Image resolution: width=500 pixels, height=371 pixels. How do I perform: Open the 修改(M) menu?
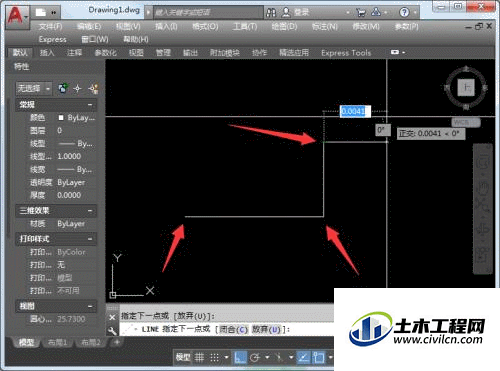tap(366, 26)
